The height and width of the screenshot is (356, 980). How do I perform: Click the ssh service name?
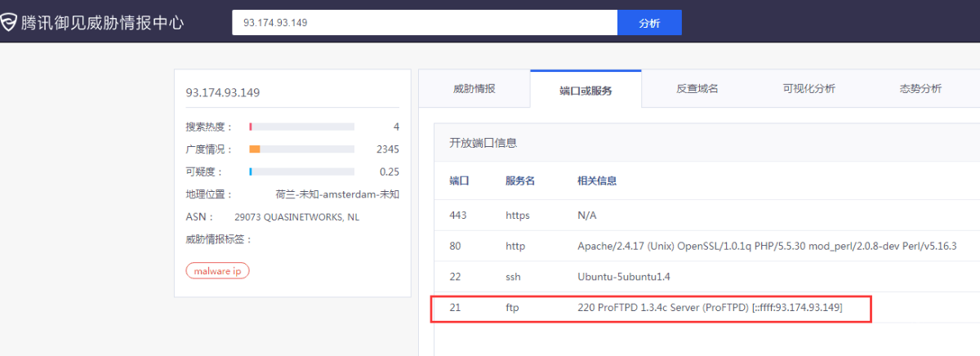[x=513, y=277]
